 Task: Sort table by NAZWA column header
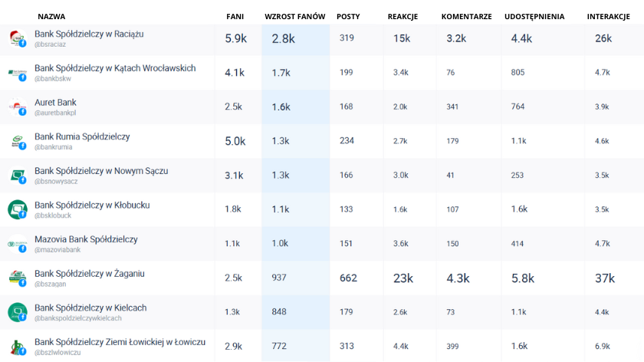[51, 16]
